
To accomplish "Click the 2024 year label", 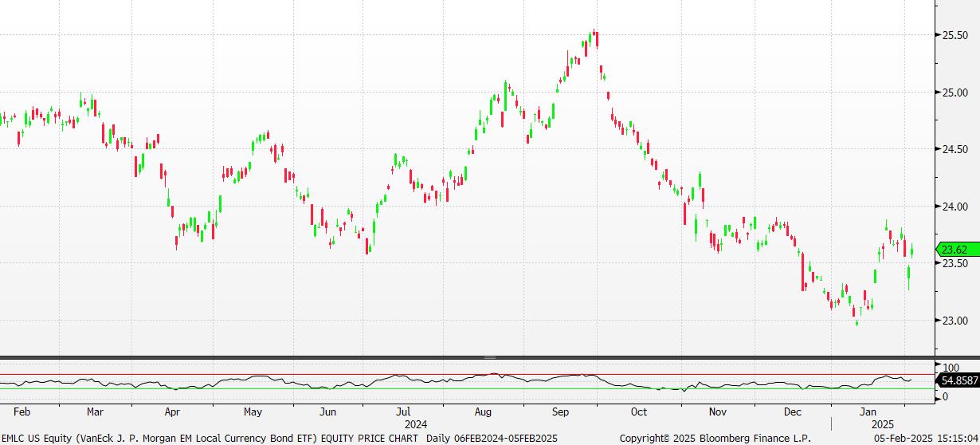I will tap(416, 424).
